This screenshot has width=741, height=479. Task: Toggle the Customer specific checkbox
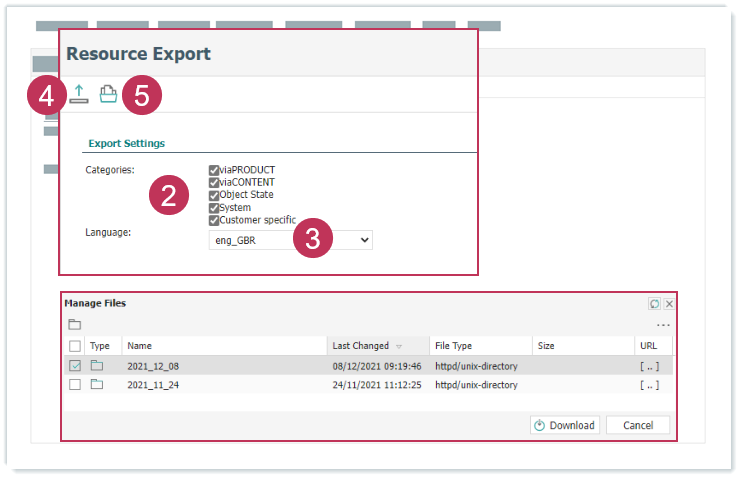pyautogui.click(x=214, y=220)
